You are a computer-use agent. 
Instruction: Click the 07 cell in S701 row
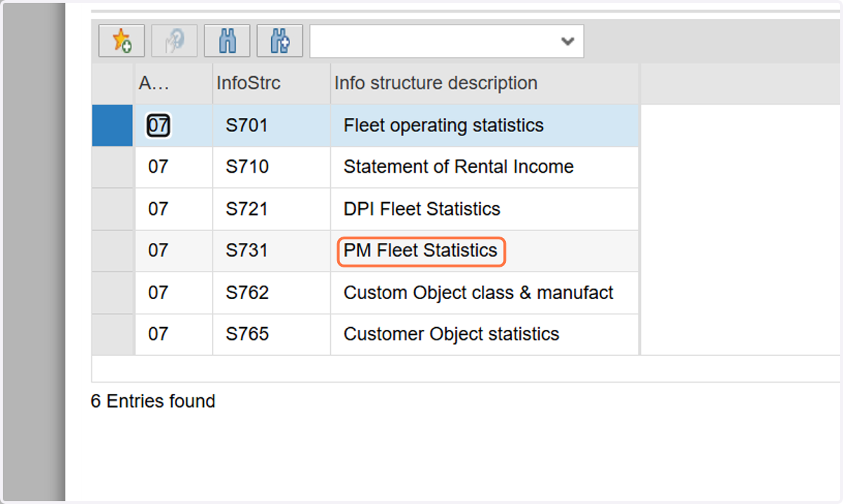173,126
